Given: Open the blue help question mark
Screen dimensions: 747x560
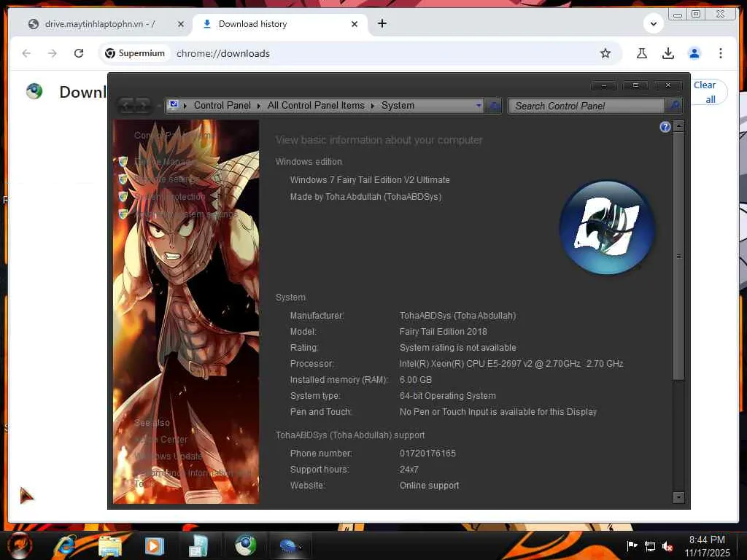Looking at the screenshot, I should 665,127.
